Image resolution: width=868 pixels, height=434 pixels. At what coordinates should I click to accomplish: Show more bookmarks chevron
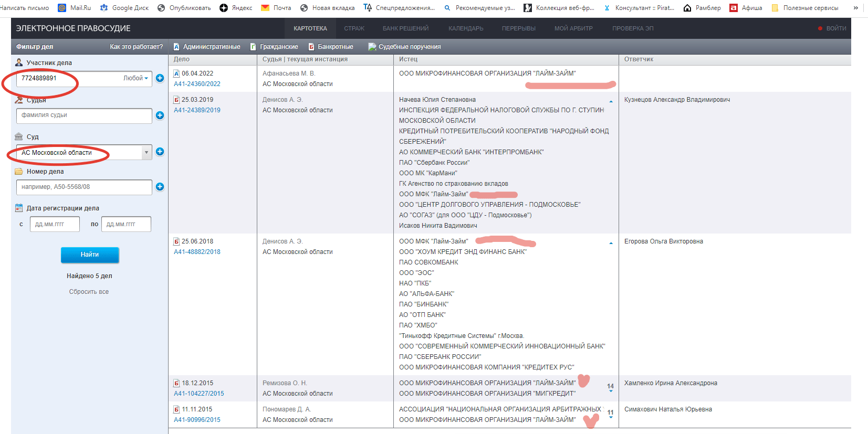point(856,8)
